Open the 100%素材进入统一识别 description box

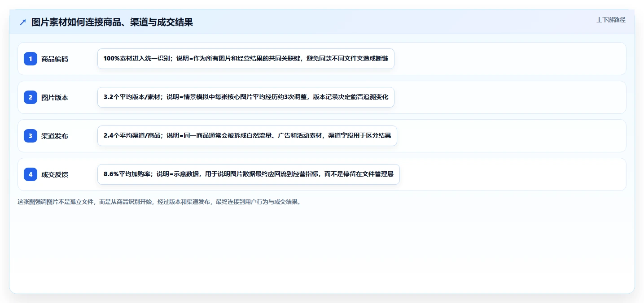[246, 59]
